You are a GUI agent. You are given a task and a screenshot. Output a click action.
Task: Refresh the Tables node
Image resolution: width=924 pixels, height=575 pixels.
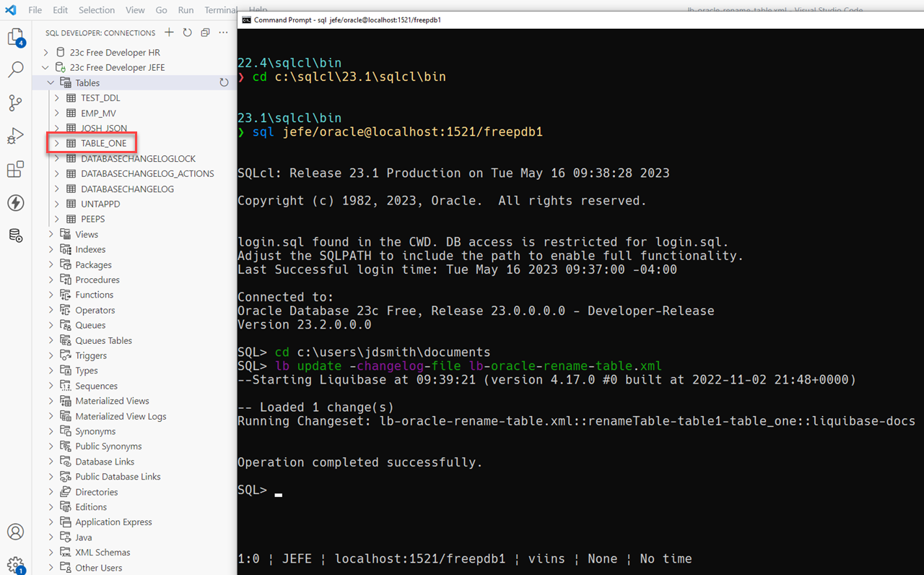224,83
